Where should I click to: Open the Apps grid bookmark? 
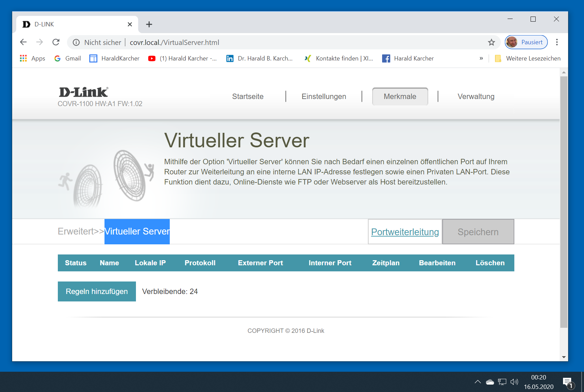32,58
